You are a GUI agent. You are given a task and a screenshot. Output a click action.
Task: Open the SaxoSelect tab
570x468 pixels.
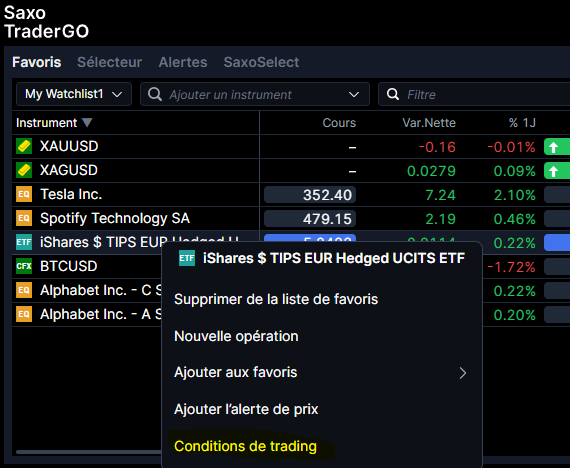pos(261,62)
